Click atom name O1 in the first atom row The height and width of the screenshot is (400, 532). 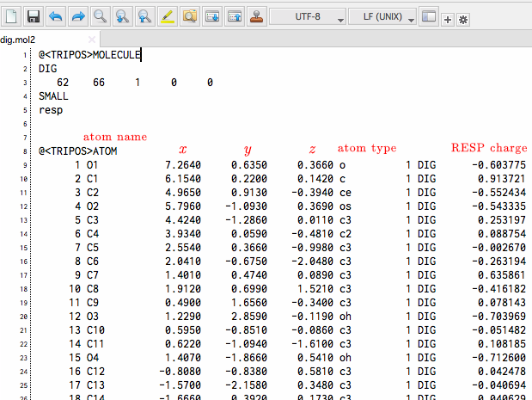(92, 165)
